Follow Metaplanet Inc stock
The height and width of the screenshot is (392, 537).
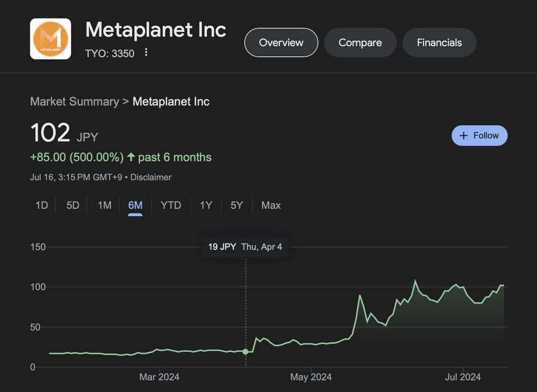[480, 135]
